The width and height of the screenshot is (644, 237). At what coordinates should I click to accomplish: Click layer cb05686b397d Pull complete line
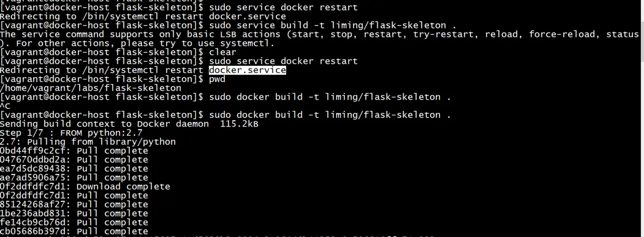click(74, 231)
